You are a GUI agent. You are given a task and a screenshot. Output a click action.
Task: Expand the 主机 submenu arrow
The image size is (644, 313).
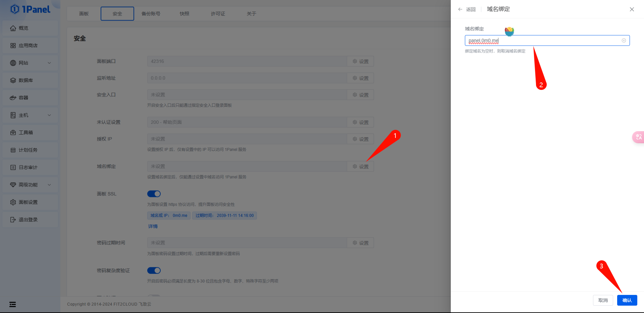(x=49, y=115)
